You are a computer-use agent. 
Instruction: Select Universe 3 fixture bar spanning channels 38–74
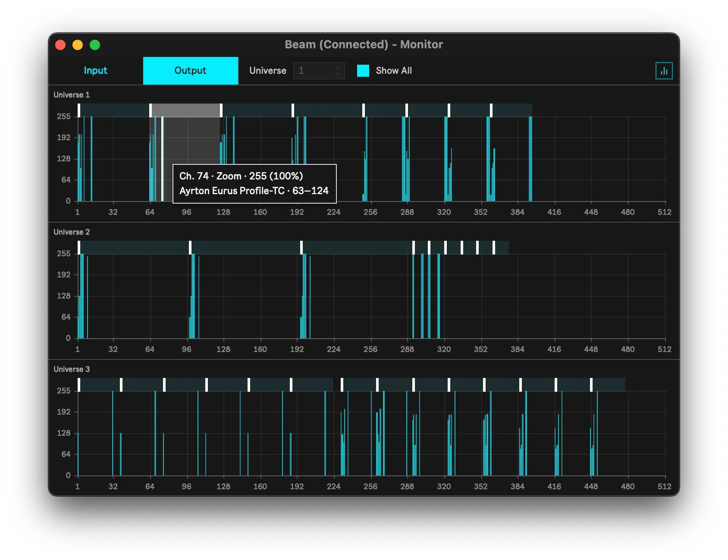coord(142,385)
